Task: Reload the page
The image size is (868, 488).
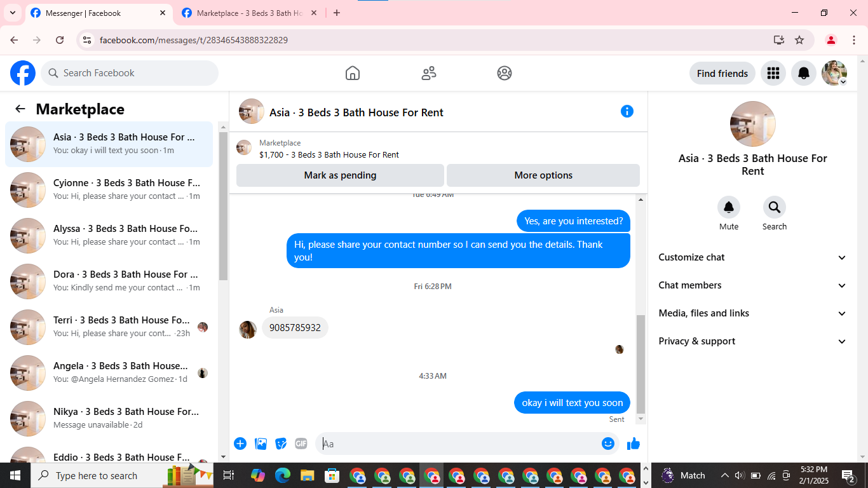Action: (x=60, y=40)
